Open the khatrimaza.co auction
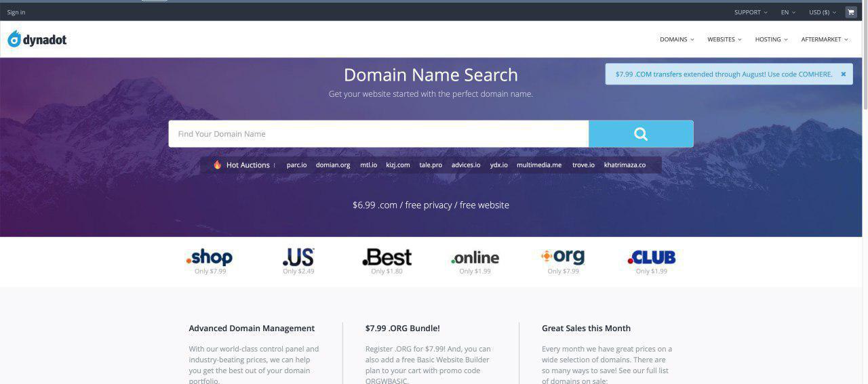 pyautogui.click(x=625, y=165)
